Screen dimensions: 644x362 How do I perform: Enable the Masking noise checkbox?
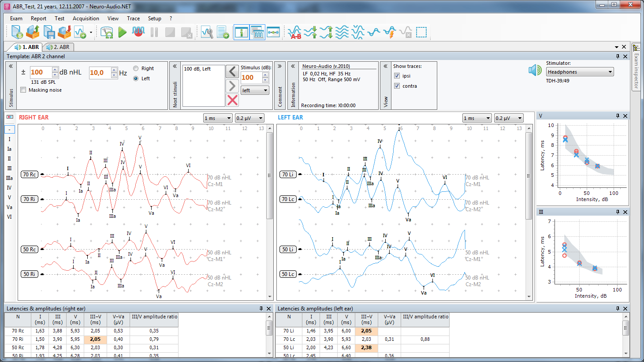(x=23, y=90)
